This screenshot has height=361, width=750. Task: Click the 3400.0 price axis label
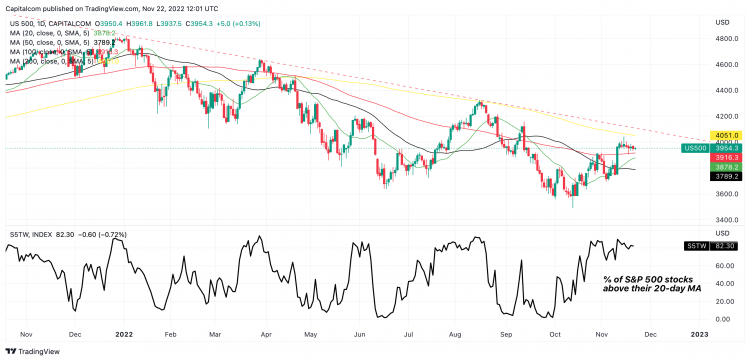[726, 220]
